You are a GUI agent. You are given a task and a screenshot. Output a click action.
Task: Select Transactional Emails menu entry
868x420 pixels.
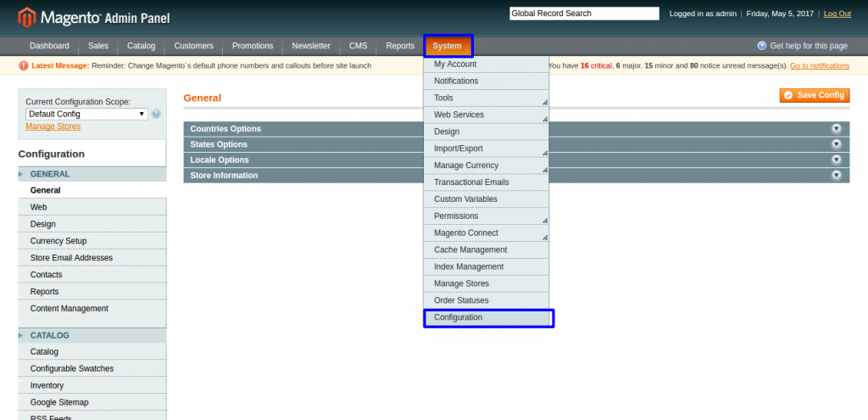pyautogui.click(x=487, y=182)
